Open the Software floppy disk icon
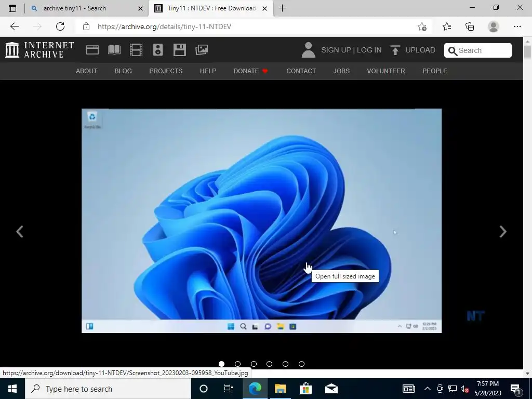Screen dimensions: 532x399 point(179,50)
